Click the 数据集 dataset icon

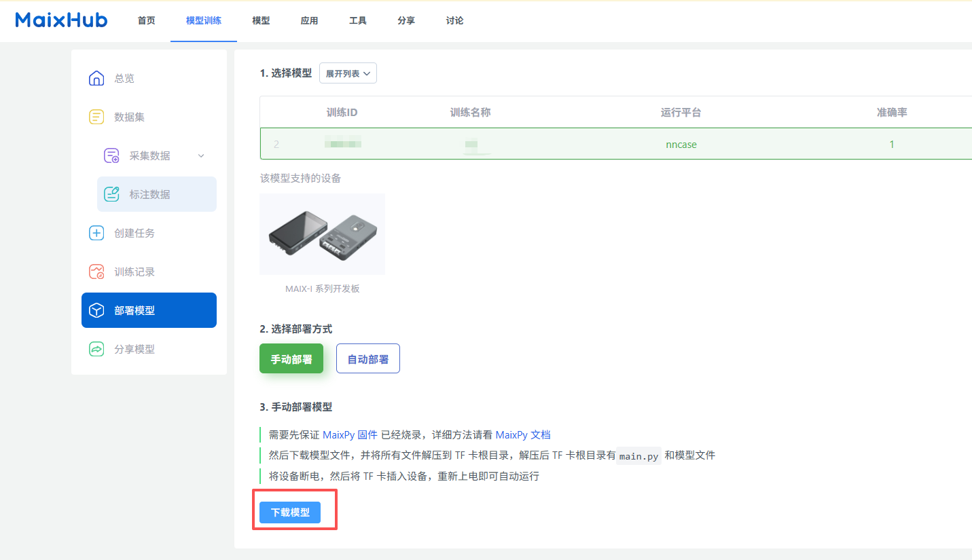(96, 117)
